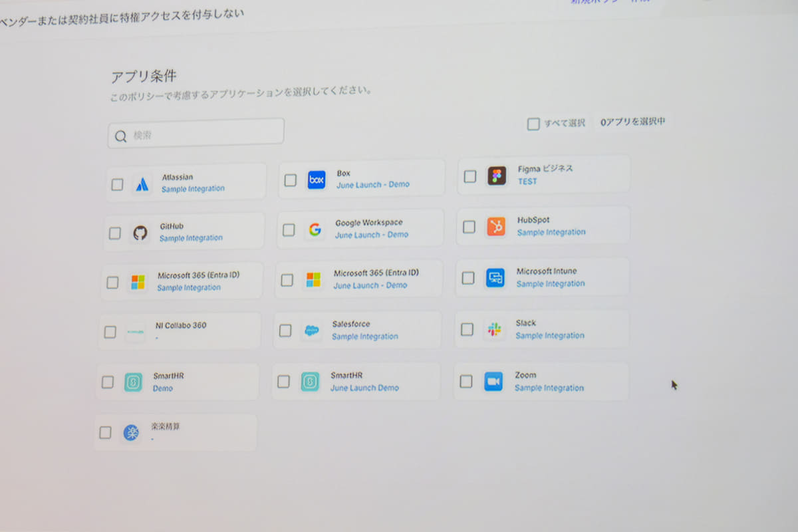The width and height of the screenshot is (798, 532).
Task: Check Microsoft 365 June Launch checkbox
Action: tap(287, 280)
